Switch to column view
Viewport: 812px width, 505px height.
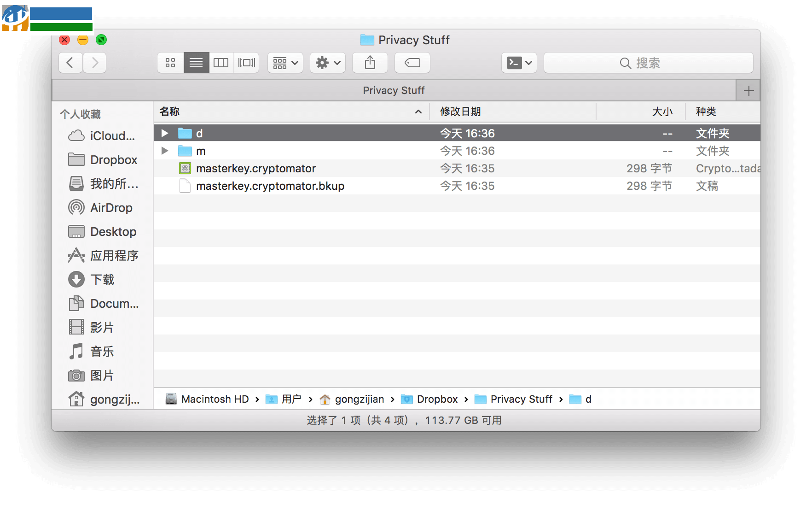click(221, 63)
